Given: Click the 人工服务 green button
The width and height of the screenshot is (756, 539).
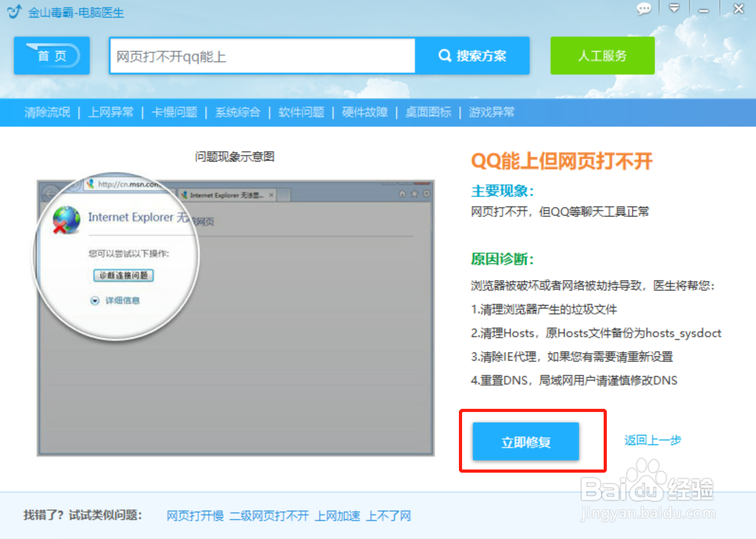Looking at the screenshot, I should click(x=602, y=56).
